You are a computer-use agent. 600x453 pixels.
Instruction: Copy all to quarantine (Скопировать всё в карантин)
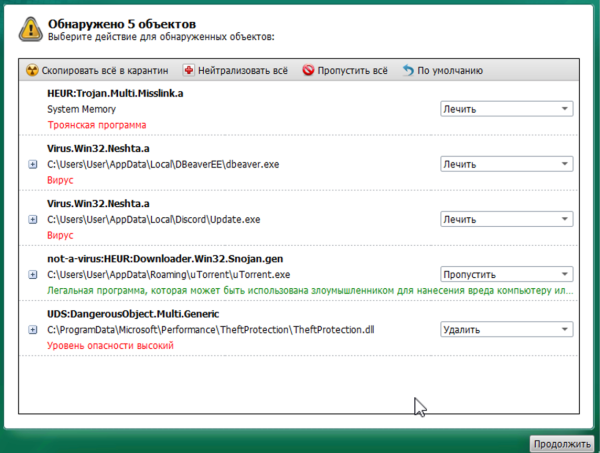point(98,70)
